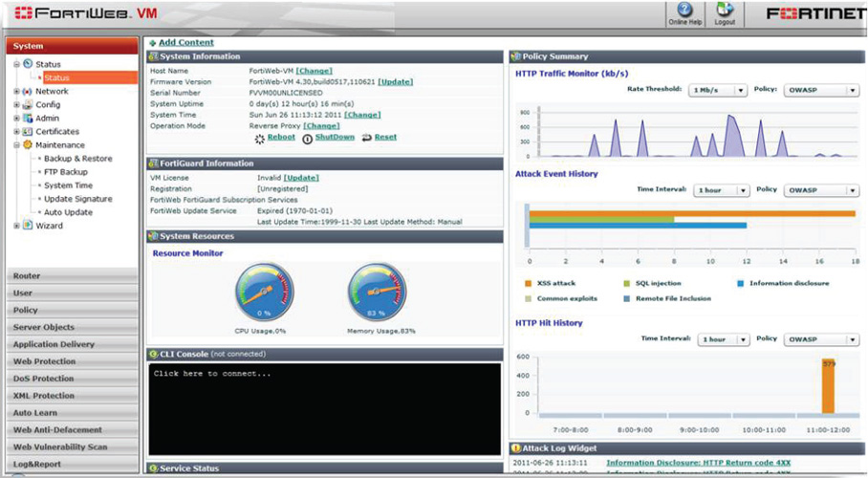Screen dimensions: 868x478
Task: Click the Add Content plus icon
Action: (152, 43)
